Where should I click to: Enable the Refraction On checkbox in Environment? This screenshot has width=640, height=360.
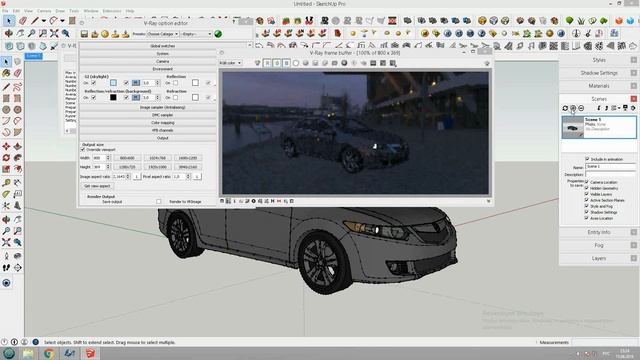point(176,98)
